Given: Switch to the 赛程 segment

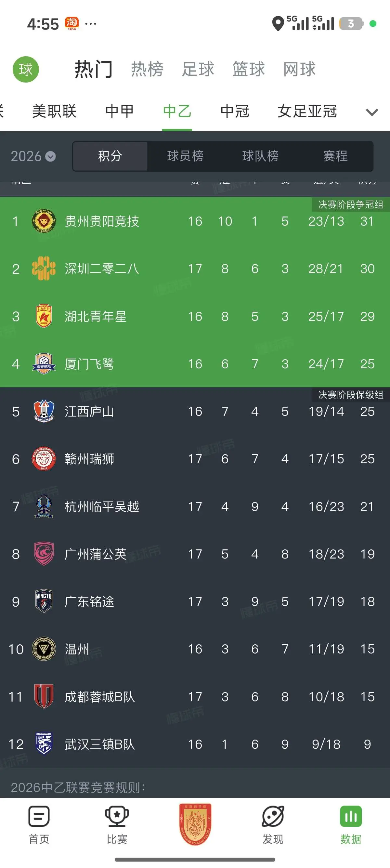Looking at the screenshot, I should click(x=335, y=156).
